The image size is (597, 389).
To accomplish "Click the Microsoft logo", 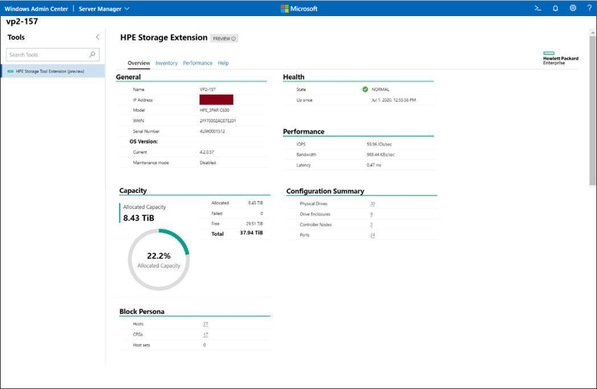I will point(299,8).
